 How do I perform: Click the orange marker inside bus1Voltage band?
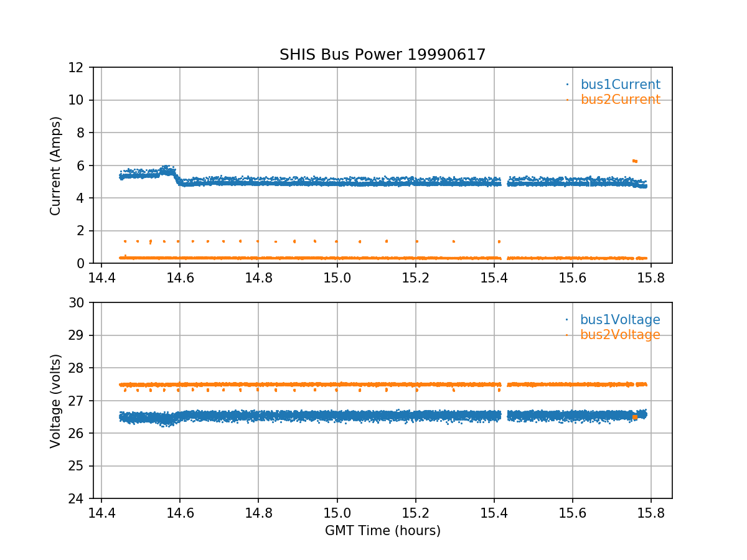pyautogui.click(x=634, y=417)
